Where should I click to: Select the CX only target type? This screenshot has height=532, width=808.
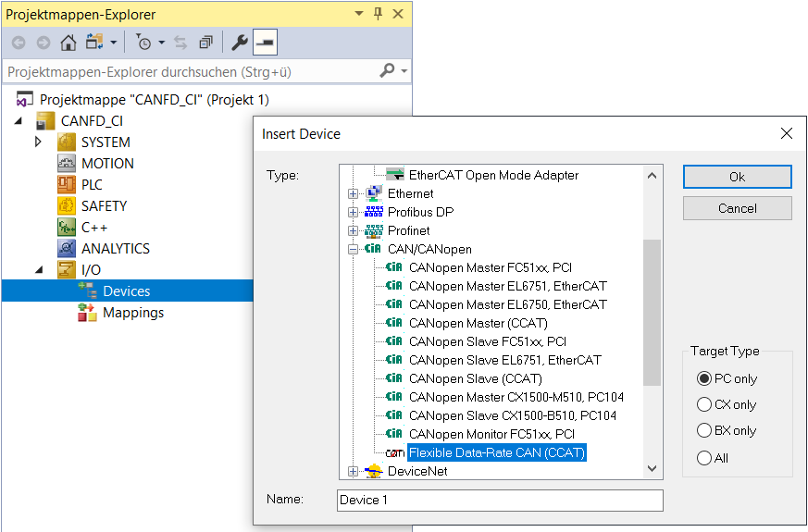point(704,404)
